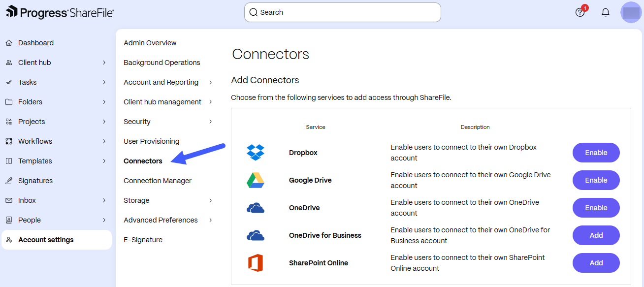
Task: Open the Dashboard page
Action: [36, 43]
